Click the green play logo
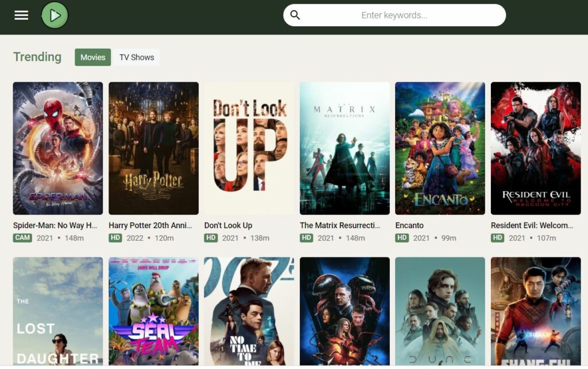 [x=55, y=16]
